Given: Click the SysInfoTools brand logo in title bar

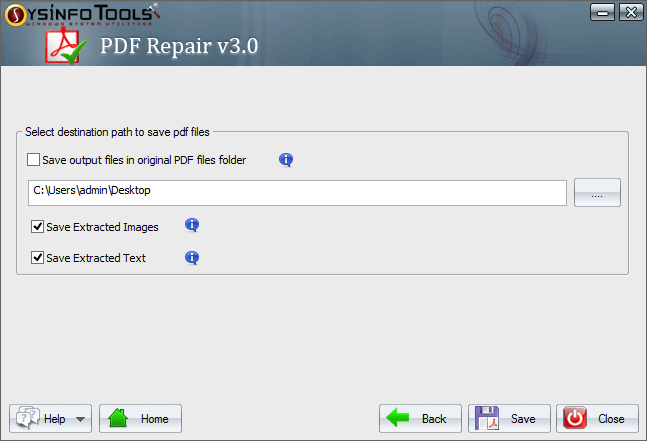Looking at the screenshot, I should [82, 13].
